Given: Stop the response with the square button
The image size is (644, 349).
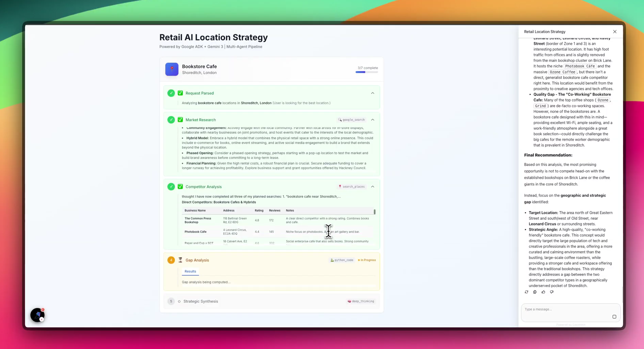Looking at the screenshot, I should (614, 317).
